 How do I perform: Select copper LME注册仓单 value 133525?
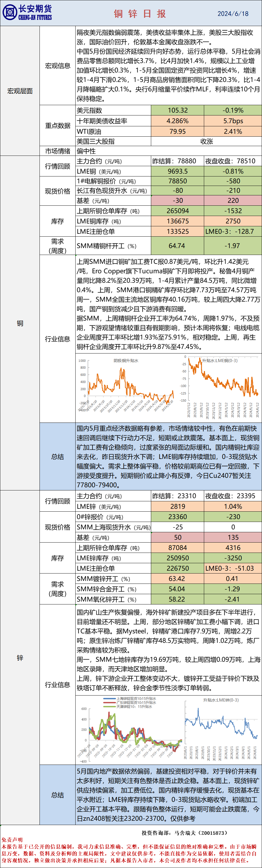pyautogui.click(x=178, y=231)
